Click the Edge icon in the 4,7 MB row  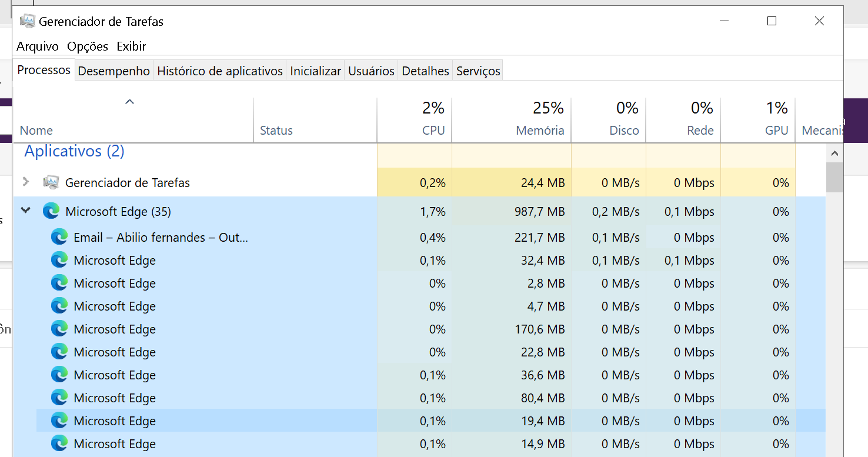point(59,306)
